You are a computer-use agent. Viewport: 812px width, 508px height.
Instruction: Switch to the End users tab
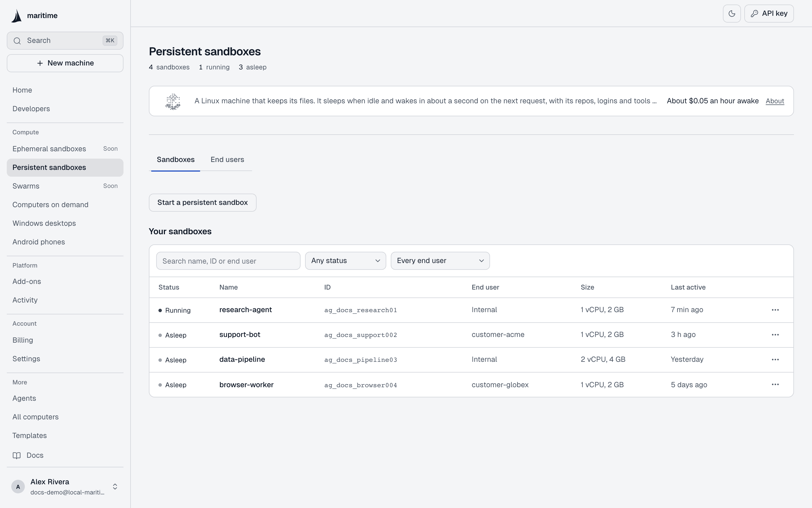(227, 159)
